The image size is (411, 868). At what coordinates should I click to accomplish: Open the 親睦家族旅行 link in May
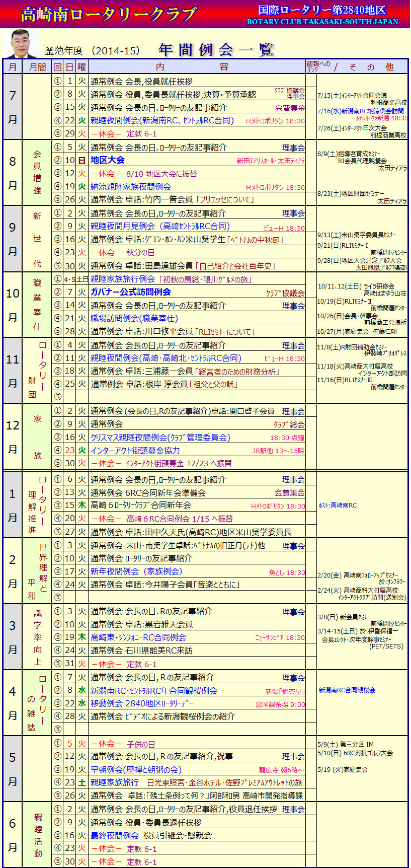[x=115, y=782]
